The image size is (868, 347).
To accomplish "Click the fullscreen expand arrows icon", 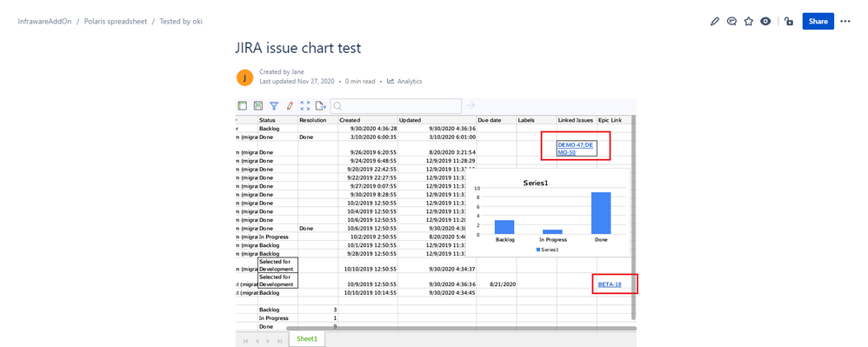I will point(305,106).
